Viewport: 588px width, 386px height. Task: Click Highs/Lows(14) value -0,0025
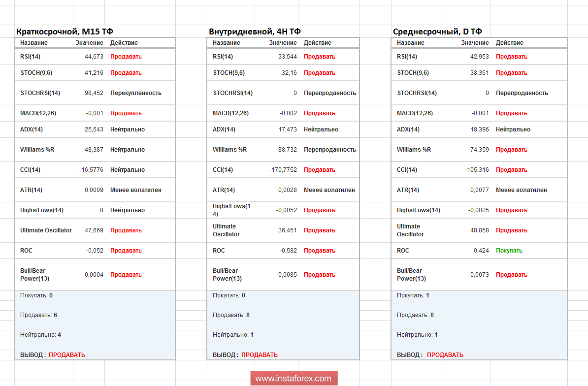478,210
